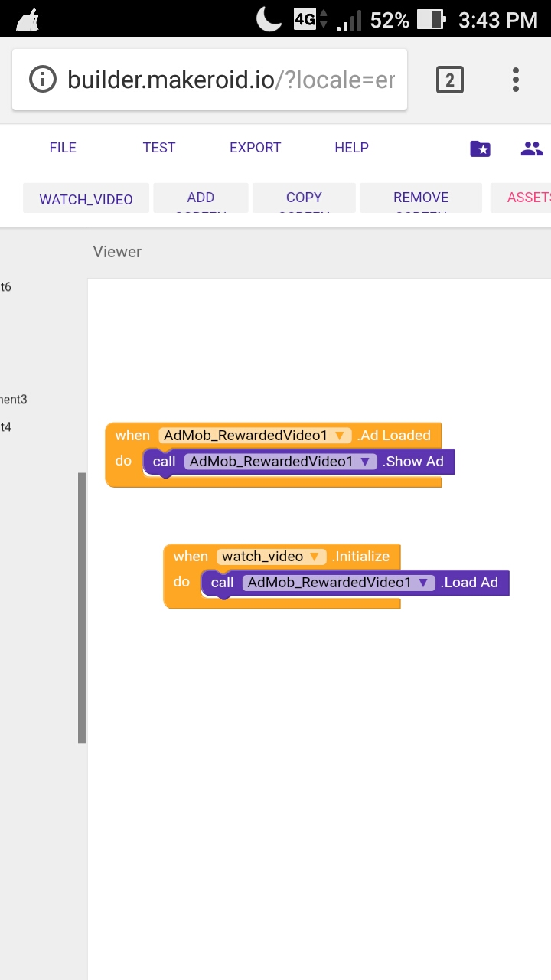The image size is (551, 980).
Task: Open the EXPORT menu
Action: click(255, 148)
